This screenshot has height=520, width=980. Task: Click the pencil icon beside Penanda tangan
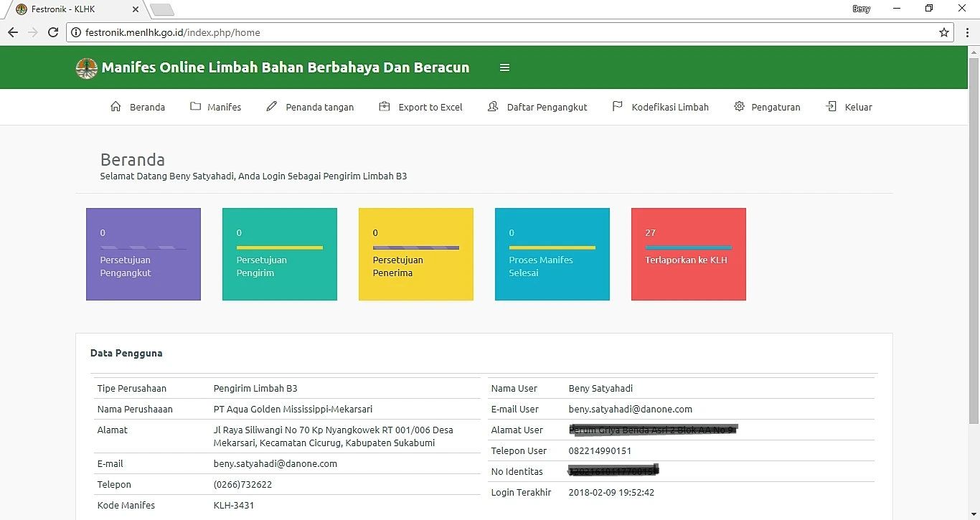(x=271, y=106)
